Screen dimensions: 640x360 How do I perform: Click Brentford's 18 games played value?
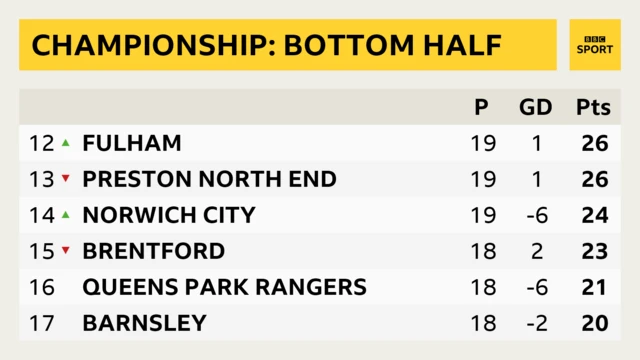pos(483,251)
